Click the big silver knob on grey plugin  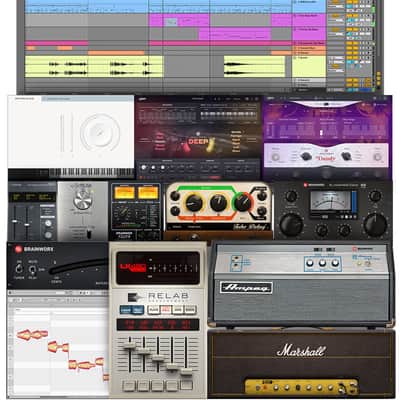coord(83,200)
